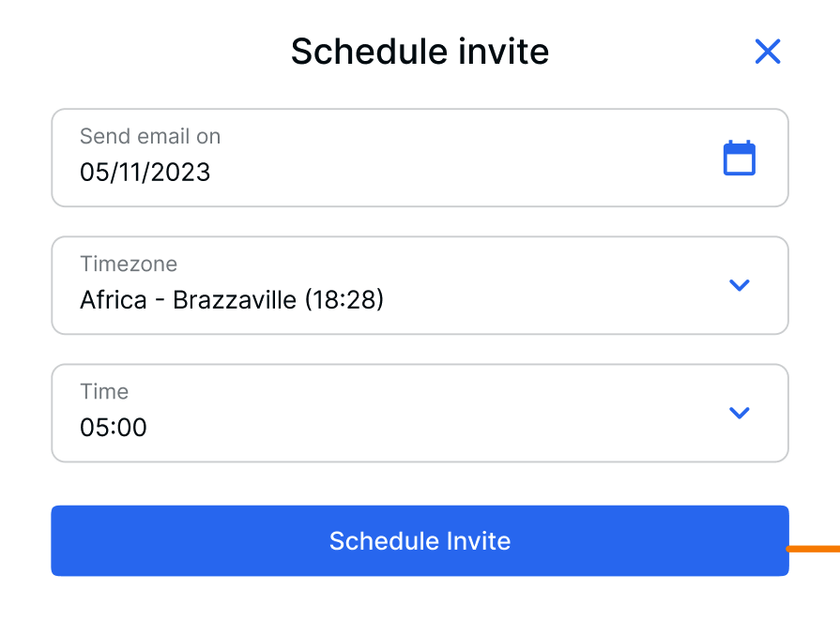Image resolution: width=840 pixels, height=620 pixels.
Task: Click the chevron on the Time field
Action: (x=740, y=413)
